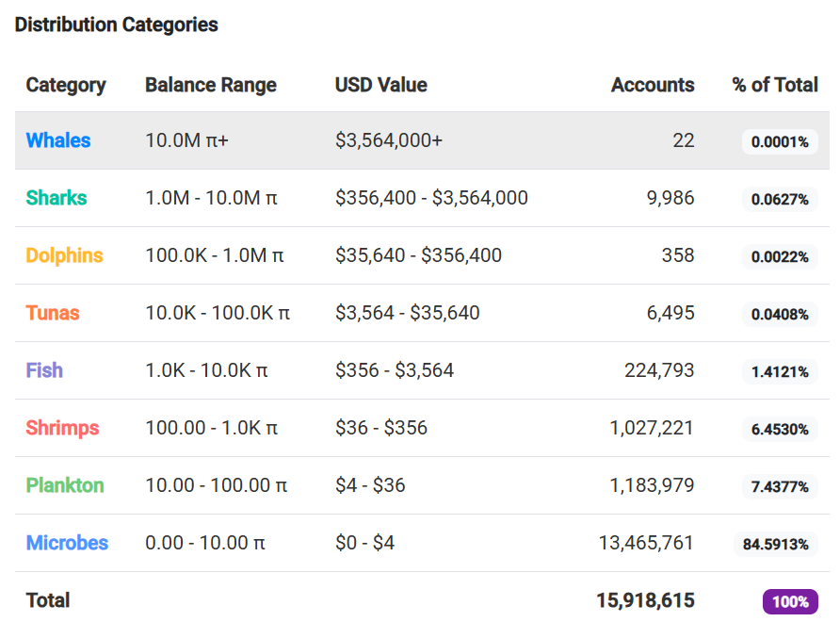Click the $3,564,000+ USD value
This screenshot has width=840, height=622.
click(x=389, y=140)
